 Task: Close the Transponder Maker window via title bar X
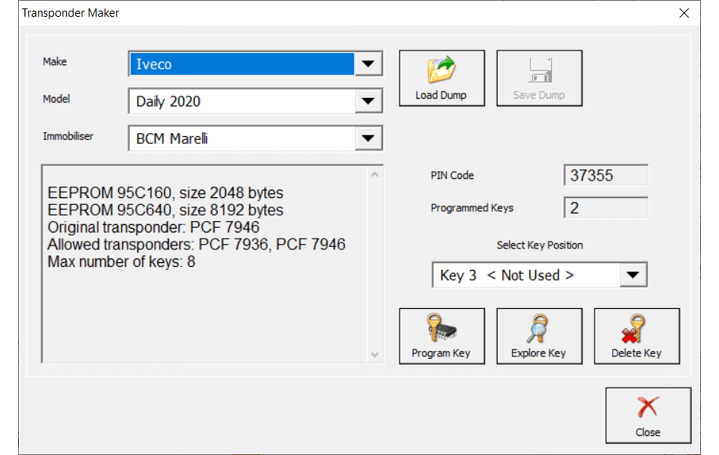684,14
